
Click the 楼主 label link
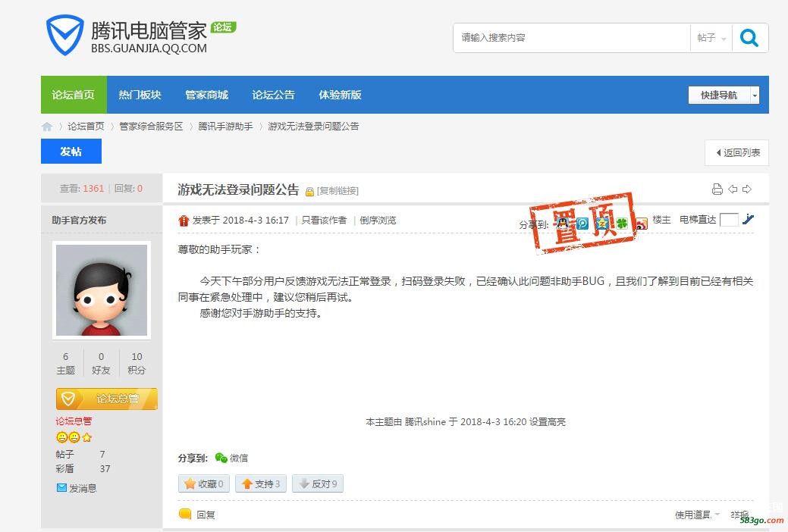coord(661,220)
